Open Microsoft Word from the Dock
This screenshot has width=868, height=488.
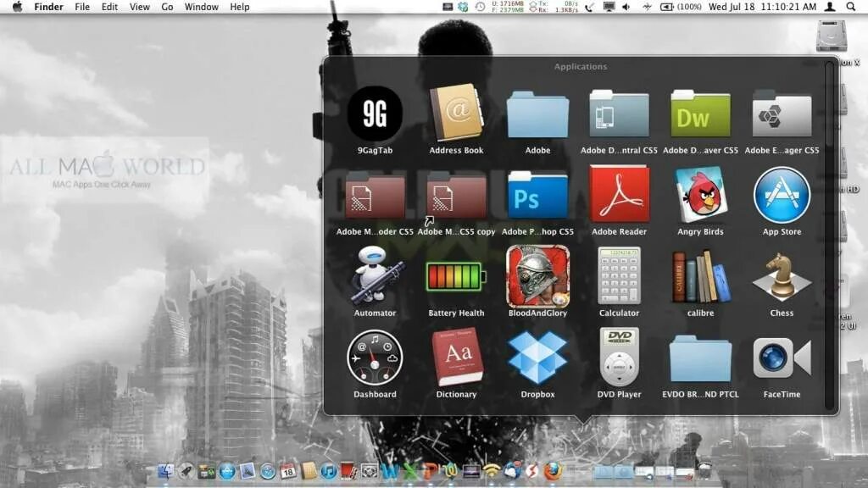pos(390,471)
